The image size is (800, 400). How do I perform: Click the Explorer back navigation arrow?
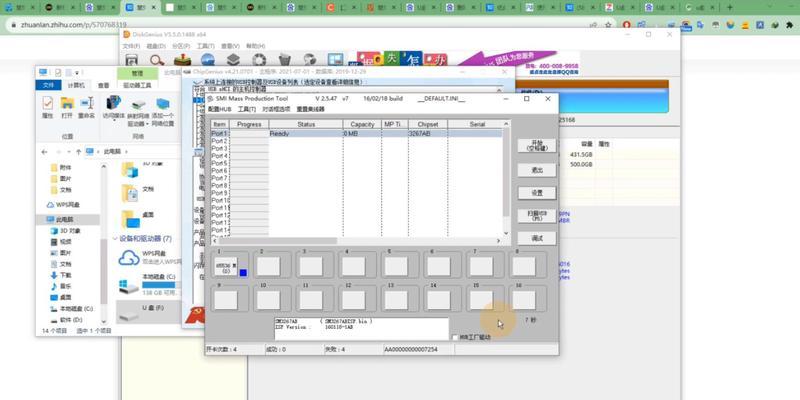click(45, 151)
